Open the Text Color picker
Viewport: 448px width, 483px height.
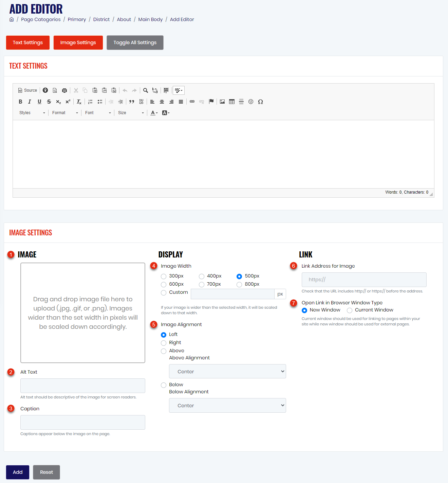point(154,113)
